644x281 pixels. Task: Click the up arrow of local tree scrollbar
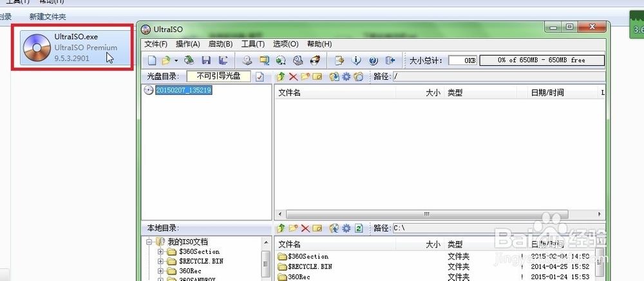click(266, 243)
